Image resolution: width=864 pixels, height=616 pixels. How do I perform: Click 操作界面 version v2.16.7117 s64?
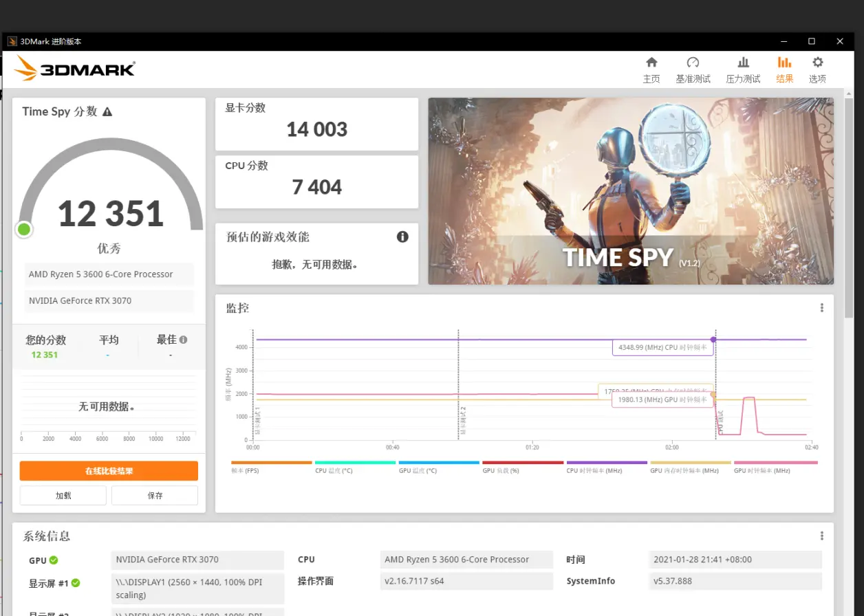coord(466,581)
